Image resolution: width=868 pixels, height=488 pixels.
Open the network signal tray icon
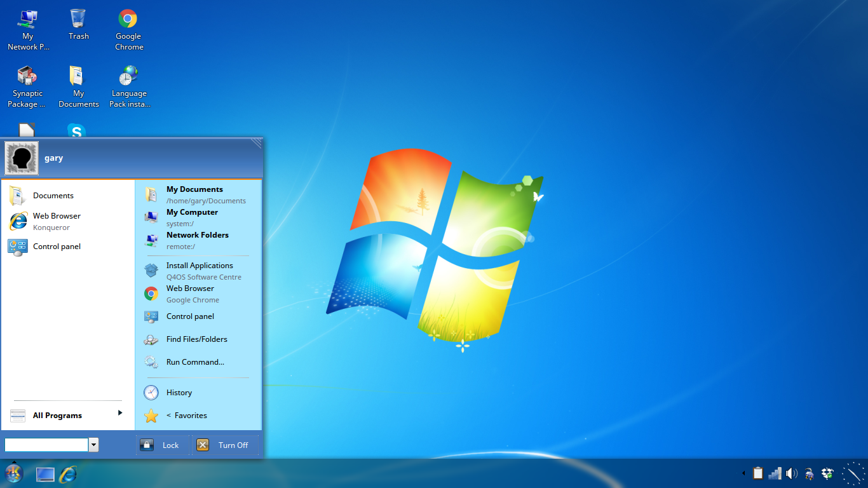[775, 473]
